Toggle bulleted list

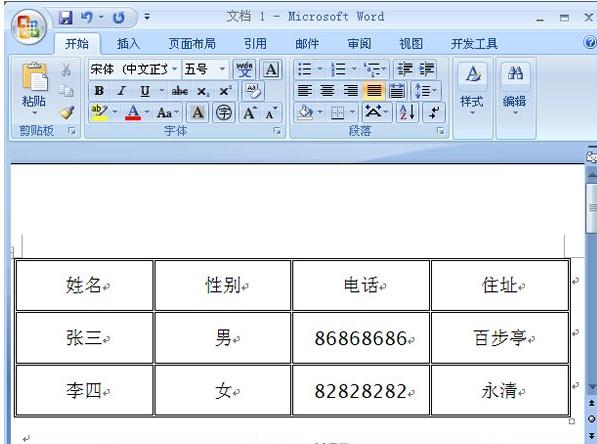click(x=305, y=69)
